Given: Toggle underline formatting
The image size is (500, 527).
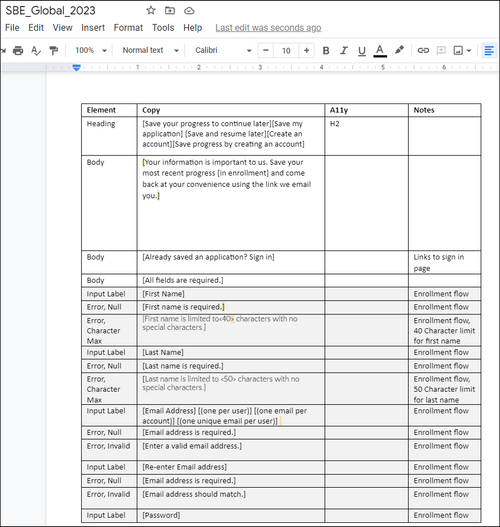Looking at the screenshot, I should (x=362, y=51).
